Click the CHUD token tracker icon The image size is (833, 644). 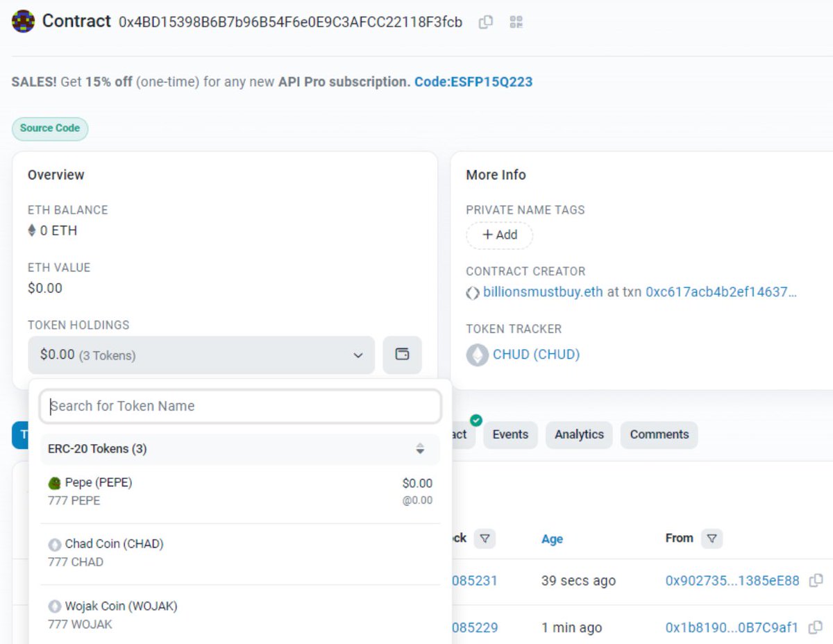click(477, 355)
